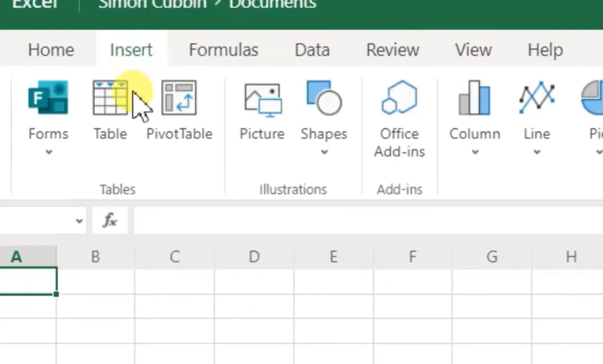This screenshot has height=364, width=603.
Task: Open the Shapes gallery icon
Action: 324,98
